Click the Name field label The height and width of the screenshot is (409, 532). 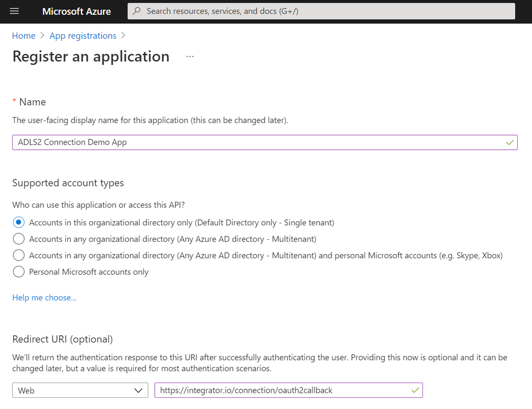point(32,102)
